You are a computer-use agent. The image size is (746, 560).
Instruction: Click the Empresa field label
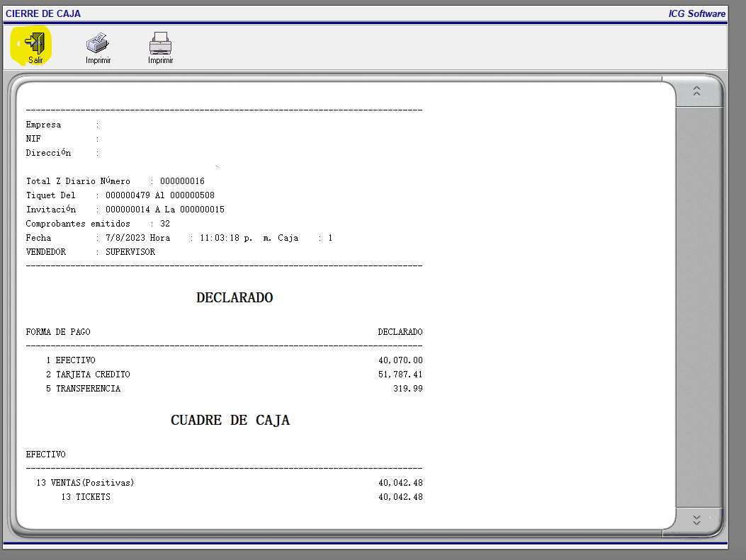pyautogui.click(x=43, y=125)
